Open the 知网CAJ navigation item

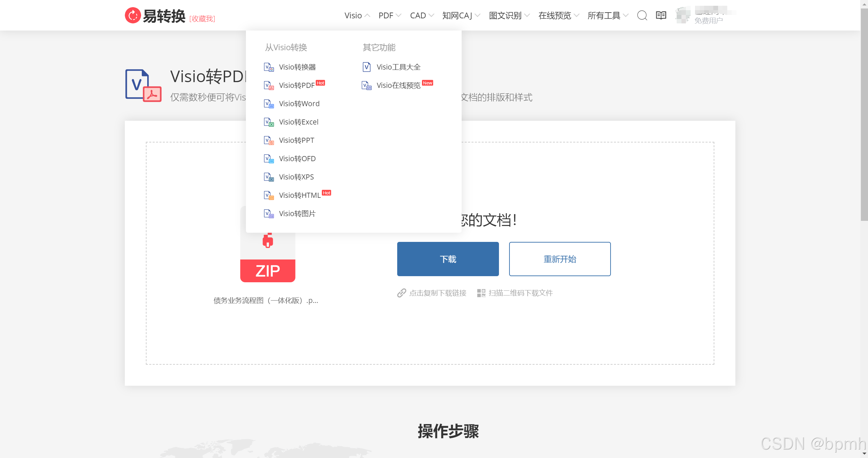(x=457, y=16)
